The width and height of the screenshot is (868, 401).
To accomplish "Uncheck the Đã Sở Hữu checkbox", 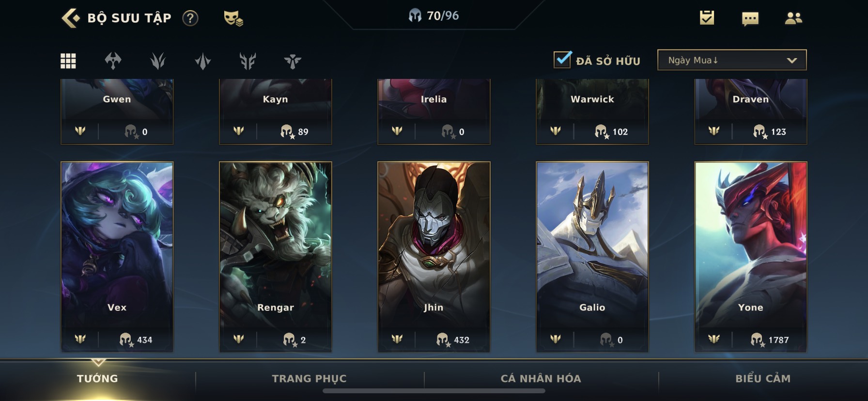I will (x=562, y=60).
